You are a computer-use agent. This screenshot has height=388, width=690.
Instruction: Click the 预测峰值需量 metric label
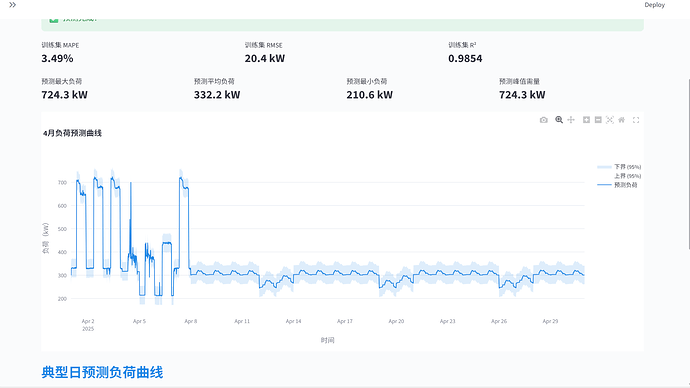(519, 81)
